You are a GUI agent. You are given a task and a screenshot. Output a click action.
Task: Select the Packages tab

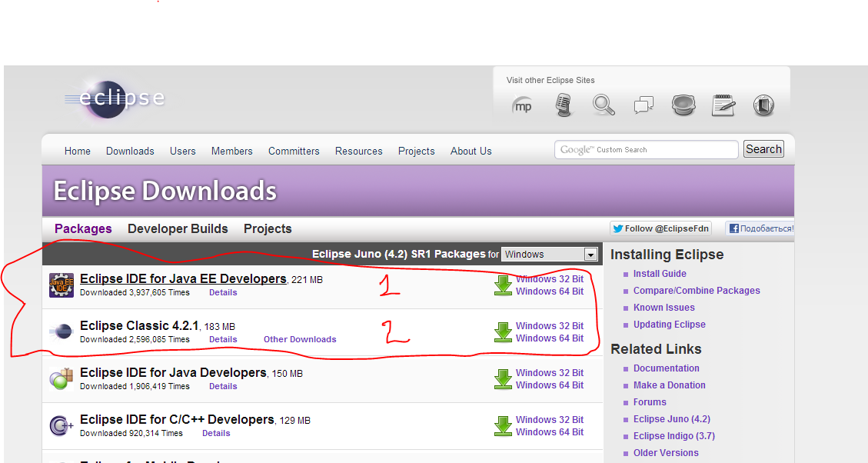[83, 228]
